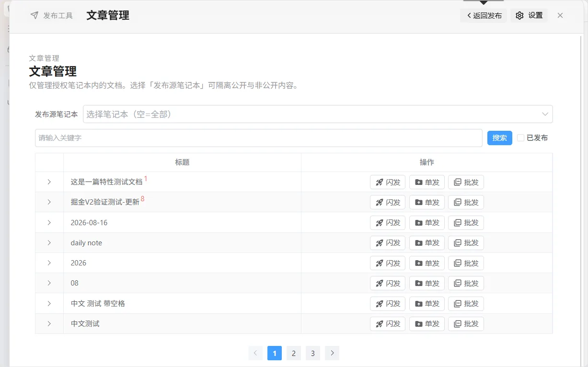Expand the 这是一篇特性测试文档 row
This screenshot has height=367, width=588.
click(x=49, y=182)
